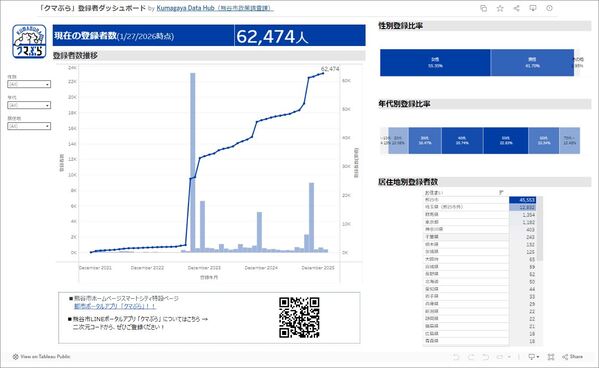This screenshot has width=599, height=368.
Task: Click the December 2021 x-axis label
Action: point(95,268)
